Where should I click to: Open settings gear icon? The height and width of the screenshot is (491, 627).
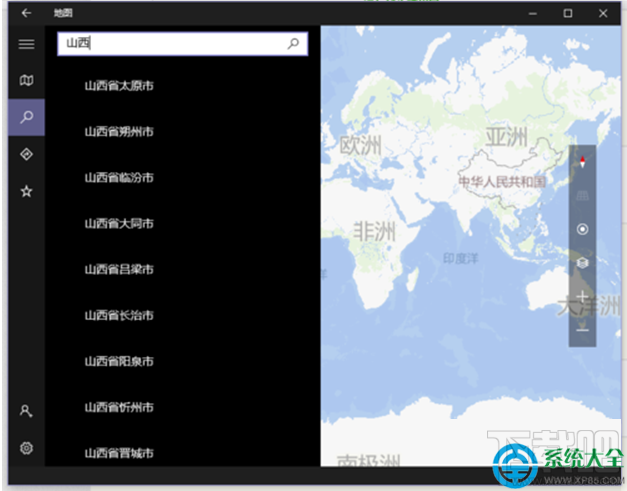click(x=26, y=448)
